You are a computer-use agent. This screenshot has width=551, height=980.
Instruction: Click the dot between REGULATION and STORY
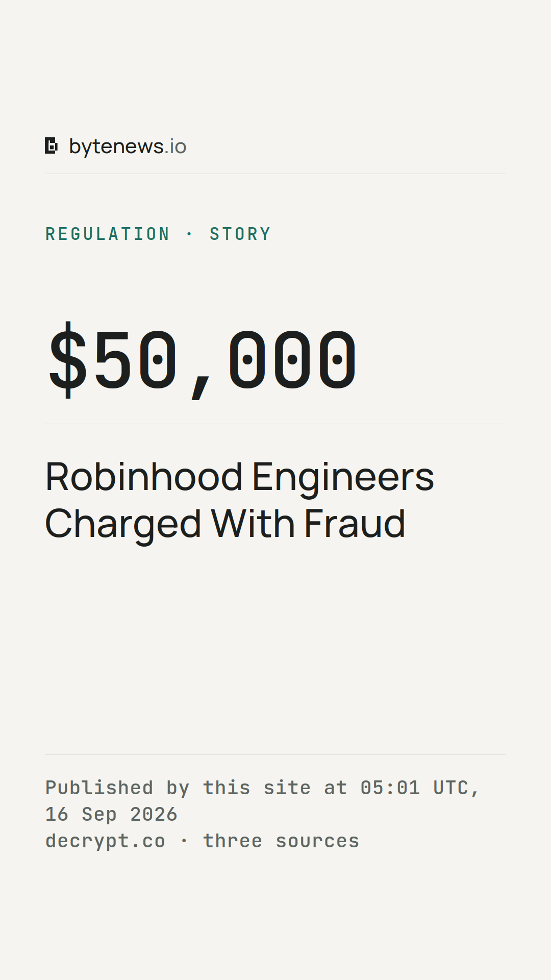click(190, 234)
